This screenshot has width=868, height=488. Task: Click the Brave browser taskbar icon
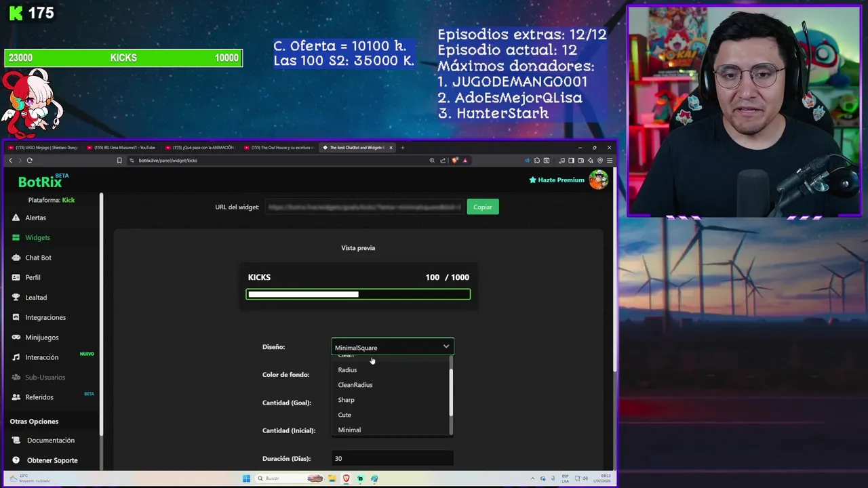tap(347, 479)
